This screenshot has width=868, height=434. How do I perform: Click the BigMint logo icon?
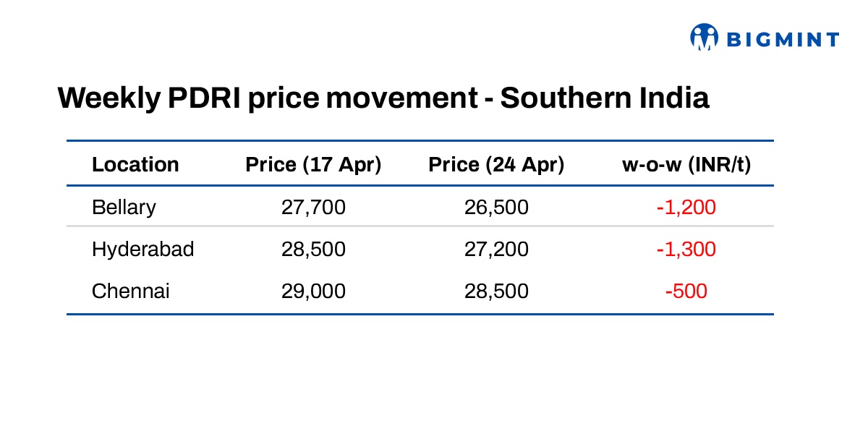pos(704,37)
